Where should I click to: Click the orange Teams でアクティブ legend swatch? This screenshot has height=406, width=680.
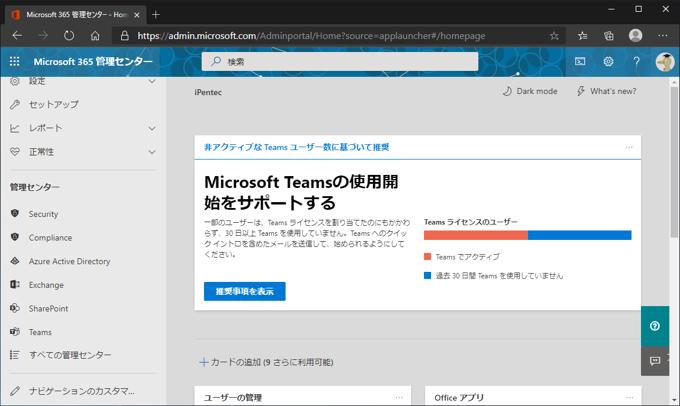tap(428, 257)
